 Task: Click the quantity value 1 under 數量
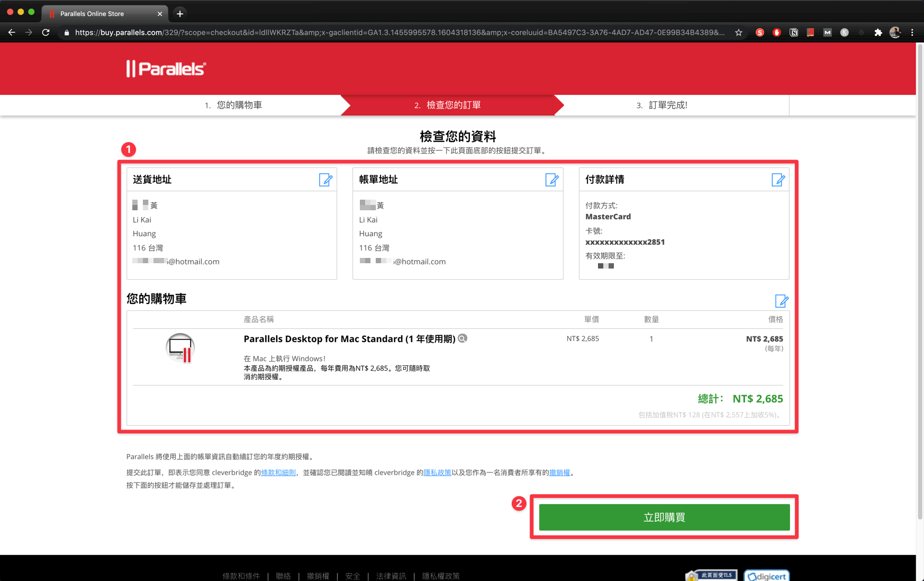coord(651,338)
